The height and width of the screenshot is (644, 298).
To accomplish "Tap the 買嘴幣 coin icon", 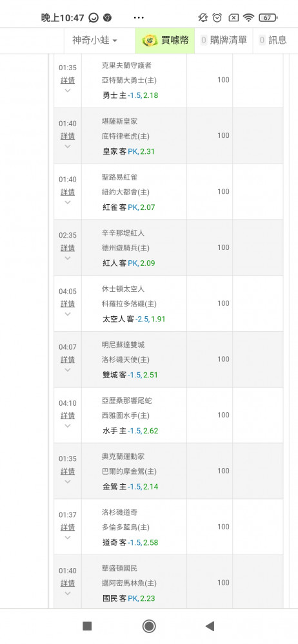I will pyautogui.click(x=150, y=40).
